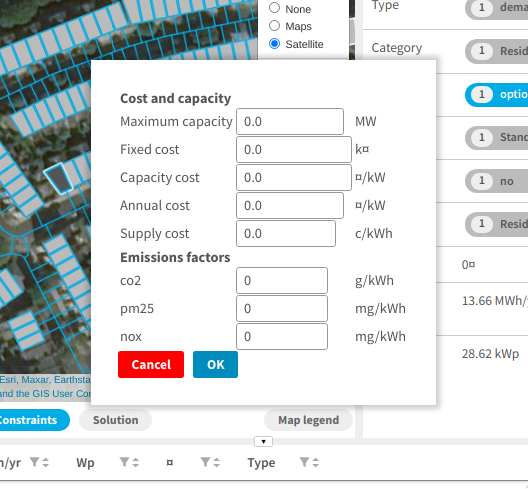
Task: Sort the h/yr column
Action: (46, 462)
